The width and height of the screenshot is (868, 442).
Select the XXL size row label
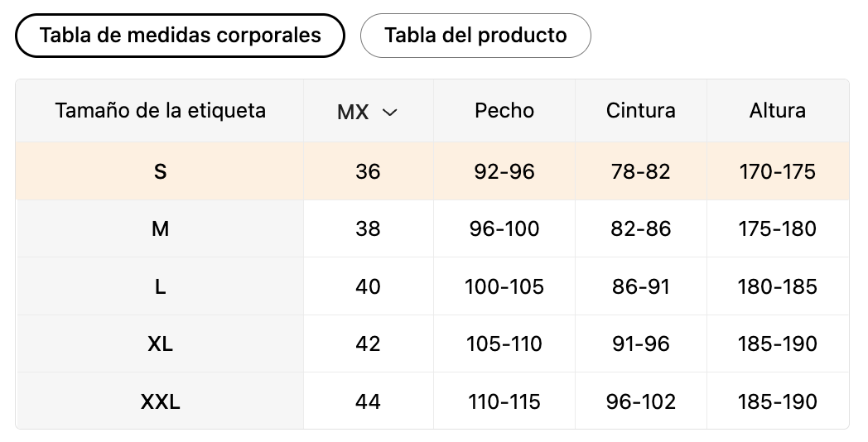tap(160, 401)
